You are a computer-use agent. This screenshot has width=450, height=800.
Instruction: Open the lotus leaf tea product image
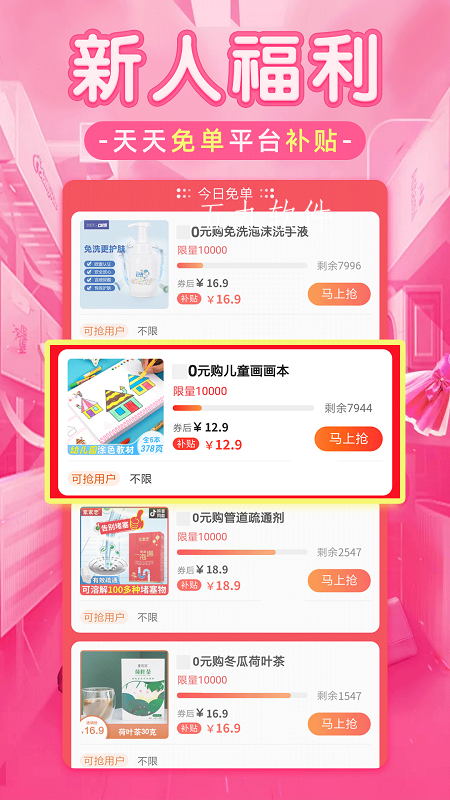[124, 694]
